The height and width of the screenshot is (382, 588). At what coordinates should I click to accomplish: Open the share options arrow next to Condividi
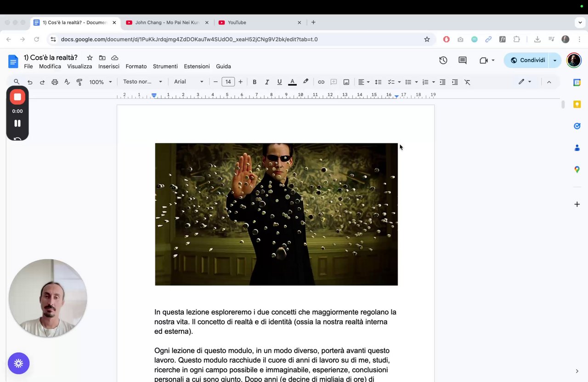tap(555, 60)
